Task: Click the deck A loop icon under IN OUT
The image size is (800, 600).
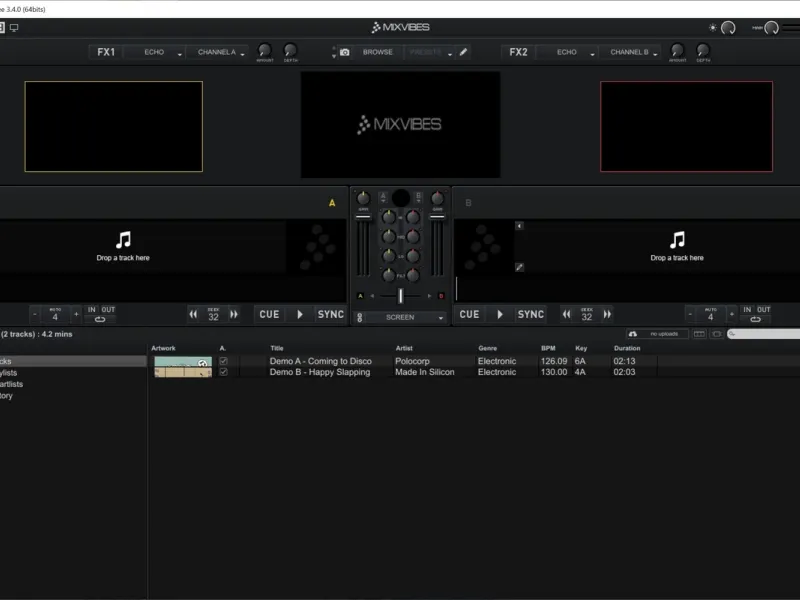Action: point(100,319)
